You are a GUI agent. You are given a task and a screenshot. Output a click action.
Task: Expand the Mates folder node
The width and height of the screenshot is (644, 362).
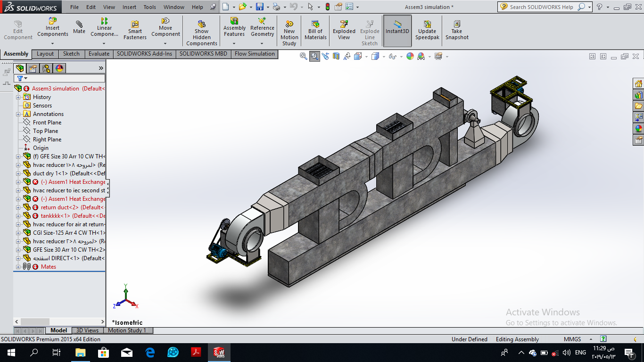point(18,267)
